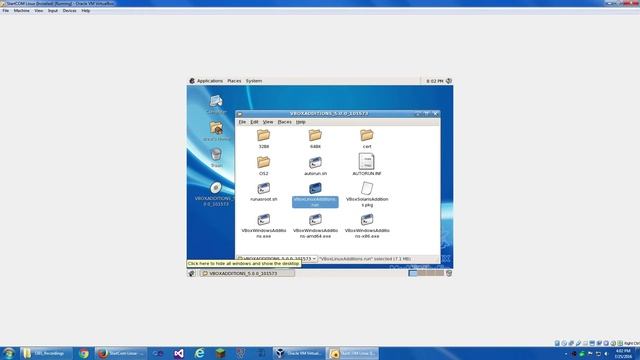Open the File menu in file manager

[242, 122]
